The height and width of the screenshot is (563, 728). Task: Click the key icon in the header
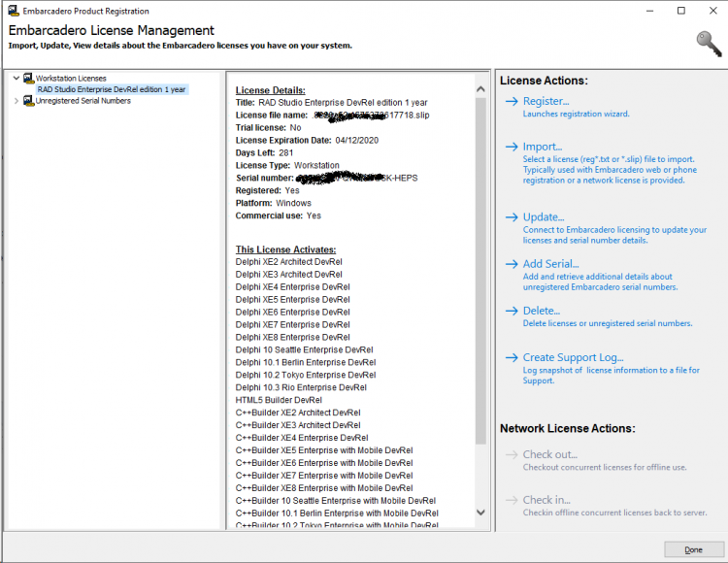point(709,44)
